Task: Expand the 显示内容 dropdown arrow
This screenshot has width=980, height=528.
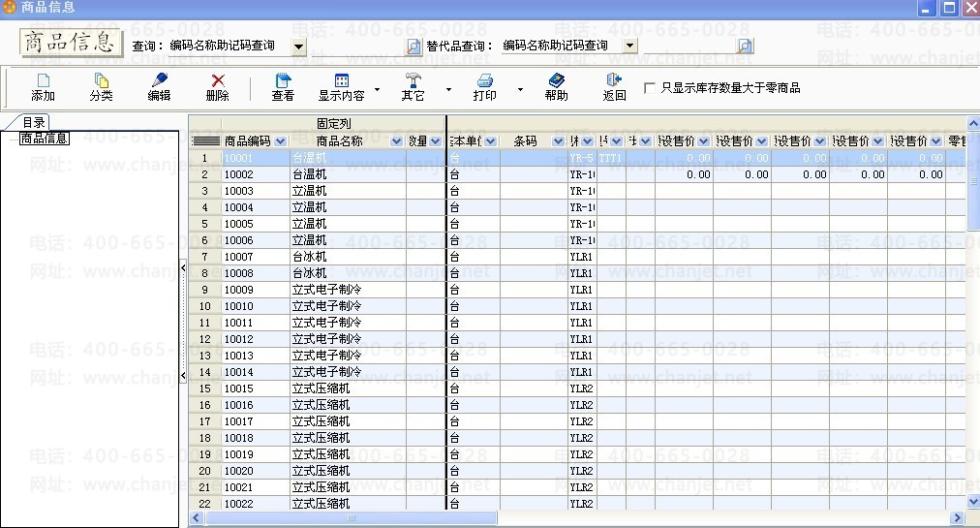Action: click(x=376, y=89)
